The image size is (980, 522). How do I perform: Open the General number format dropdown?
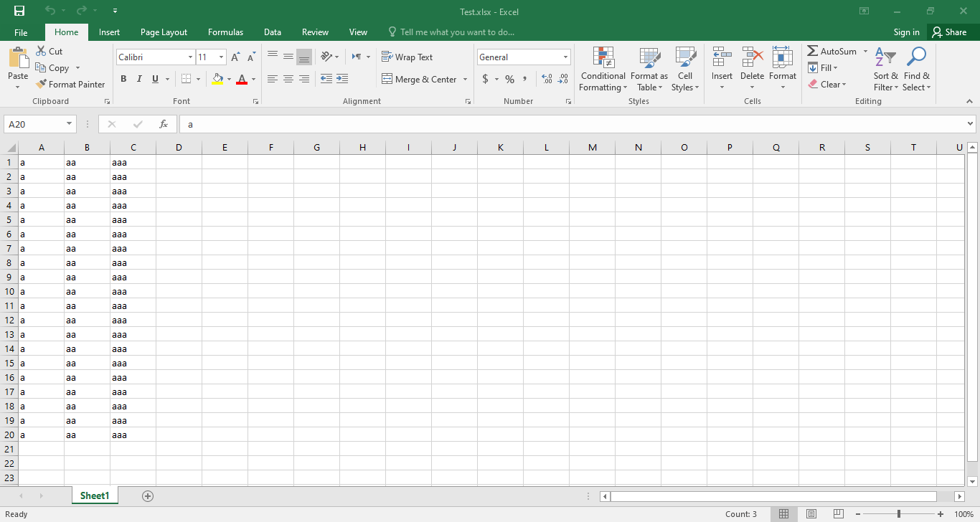565,57
